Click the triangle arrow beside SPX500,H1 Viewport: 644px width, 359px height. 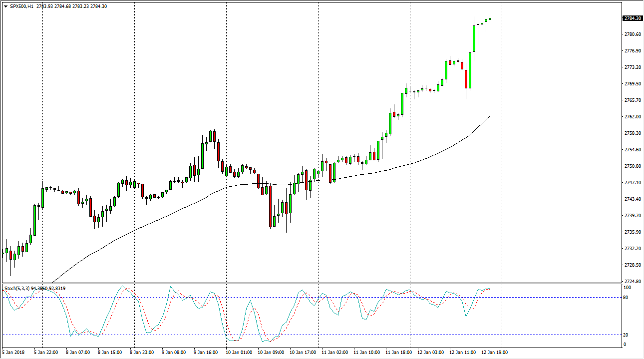(5, 6)
